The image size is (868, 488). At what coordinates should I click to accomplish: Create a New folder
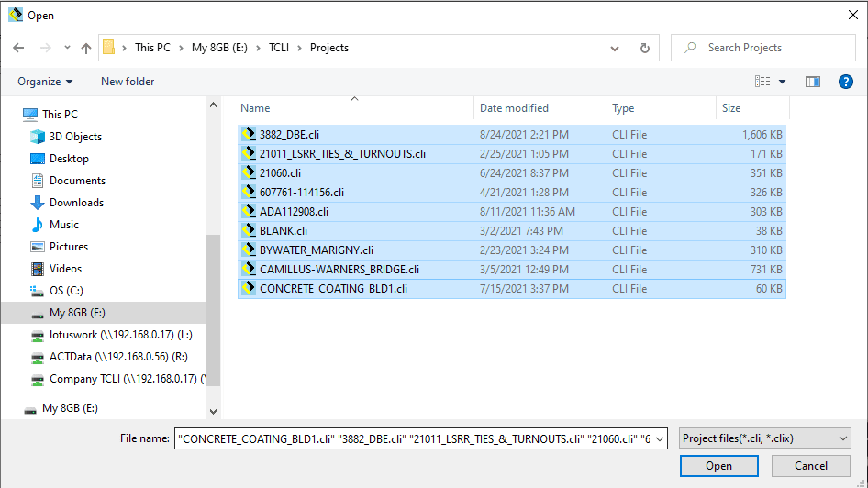[x=128, y=82]
